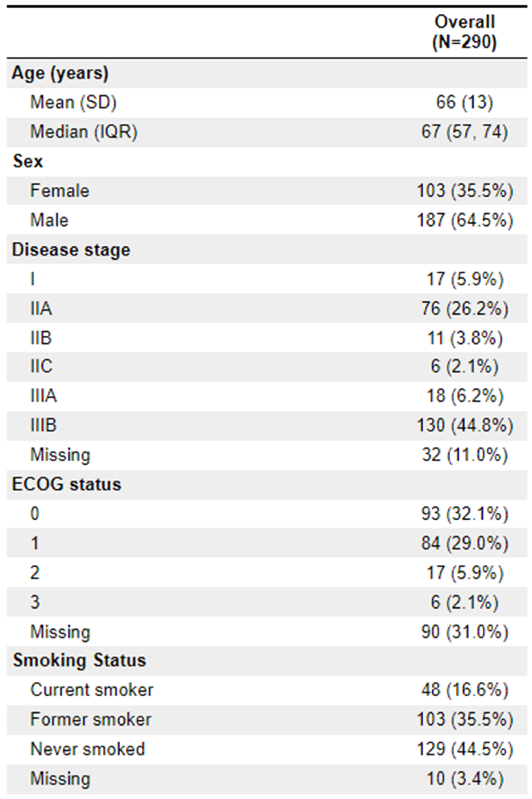The height and width of the screenshot is (799, 532).
Task: Click the ECOG Missing value 90 (31.0%)
Action: [x=464, y=632]
